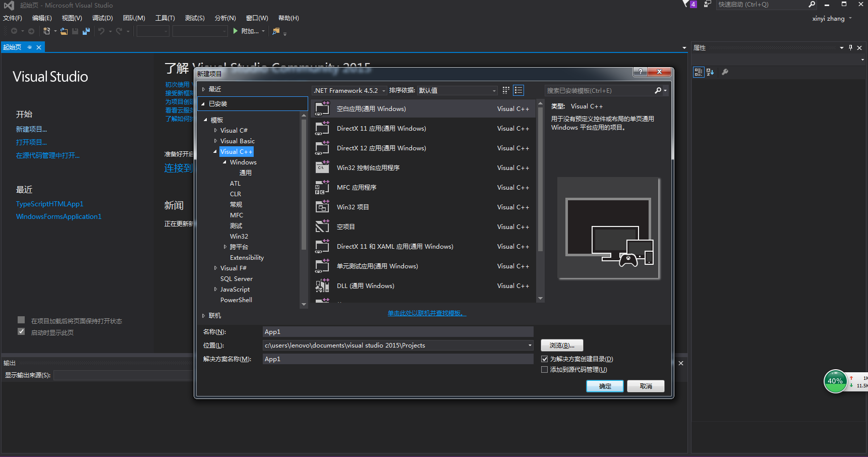
Task: Open the 工具(T) menu
Action: tap(165, 18)
